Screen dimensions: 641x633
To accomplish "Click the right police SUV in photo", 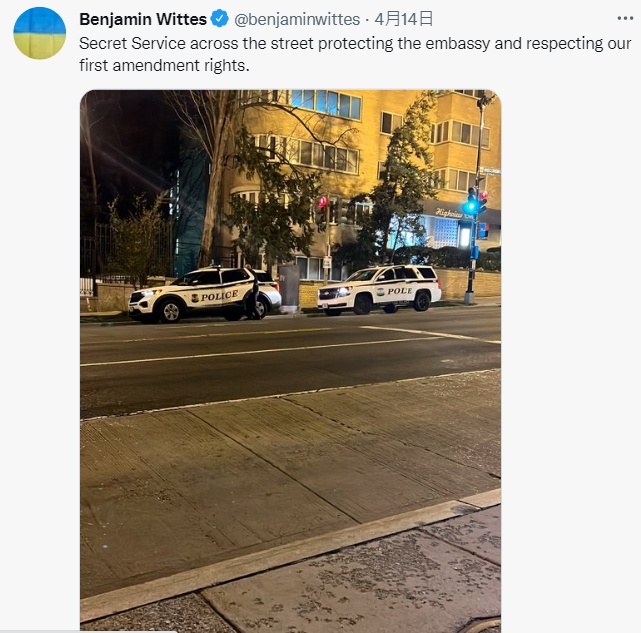I will [379, 289].
